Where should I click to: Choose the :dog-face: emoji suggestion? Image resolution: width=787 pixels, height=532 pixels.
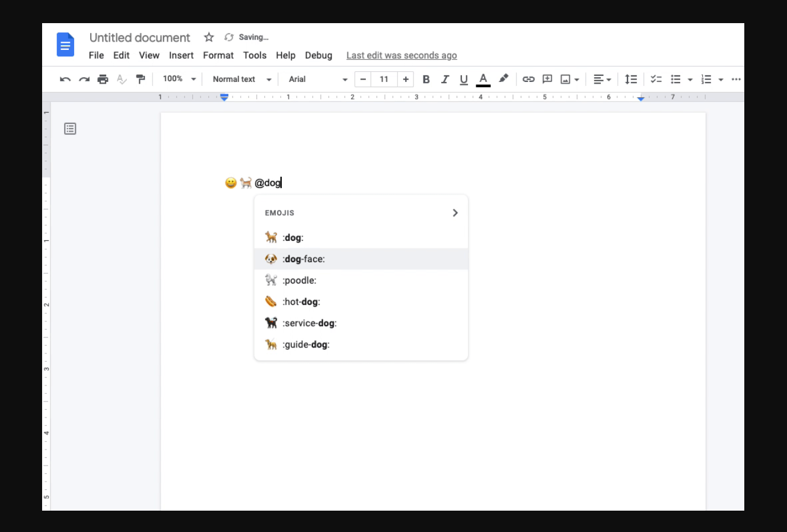pyautogui.click(x=361, y=259)
